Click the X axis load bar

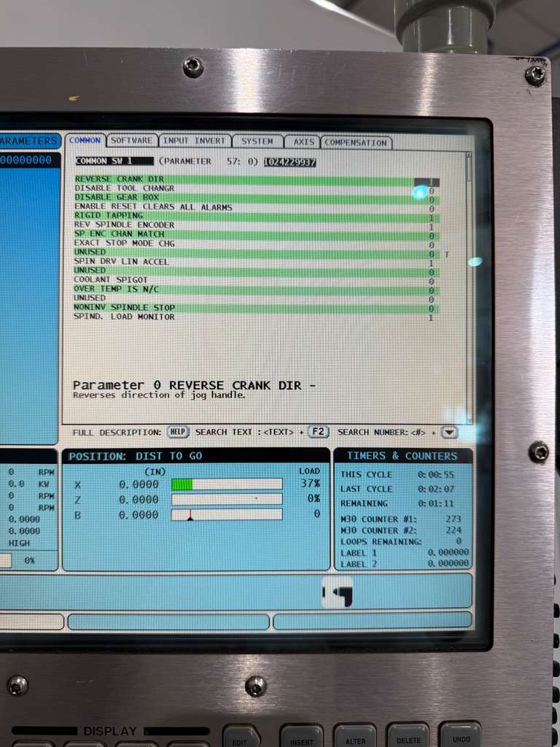[226, 484]
